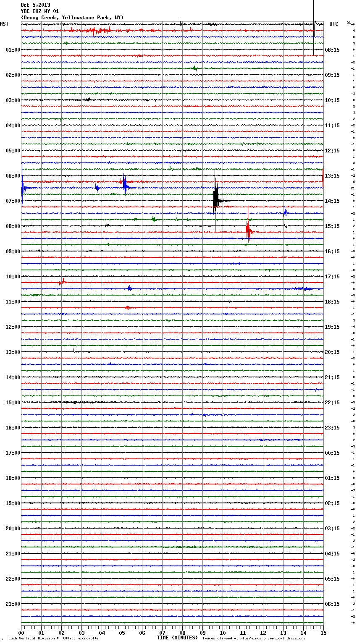Select the 23:00 MST row label
The image size is (357, 644).
(x=13, y=604)
